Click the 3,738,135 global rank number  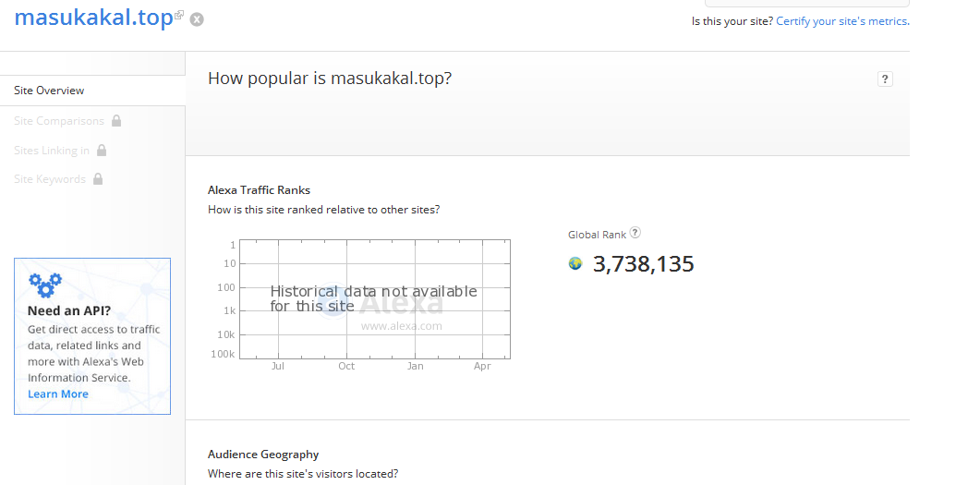(x=643, y=264)
